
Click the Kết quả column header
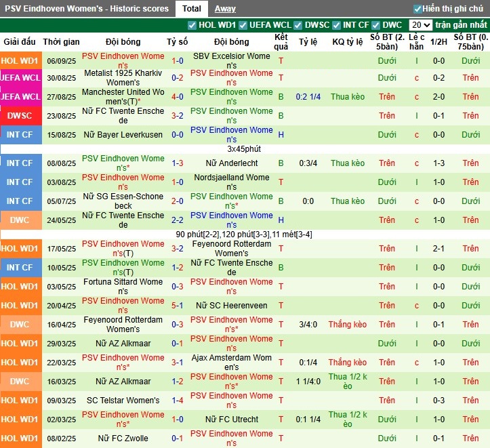[281, 42]
